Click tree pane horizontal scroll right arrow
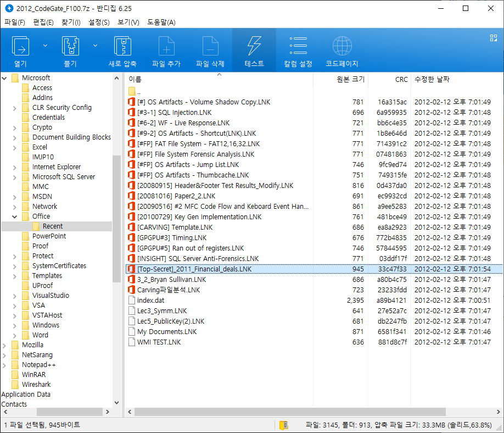 coord(108,412)
